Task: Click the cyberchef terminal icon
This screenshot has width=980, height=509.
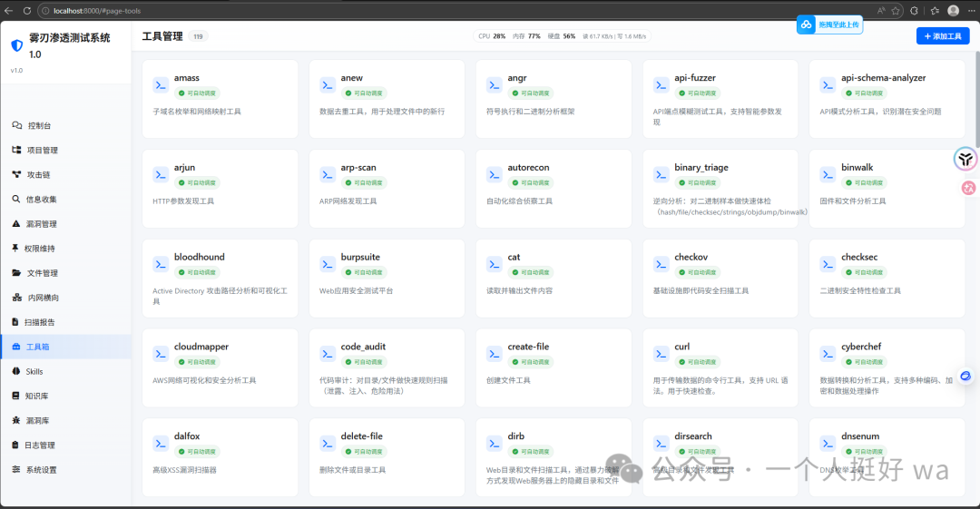Action: click(x=828, y=353)
